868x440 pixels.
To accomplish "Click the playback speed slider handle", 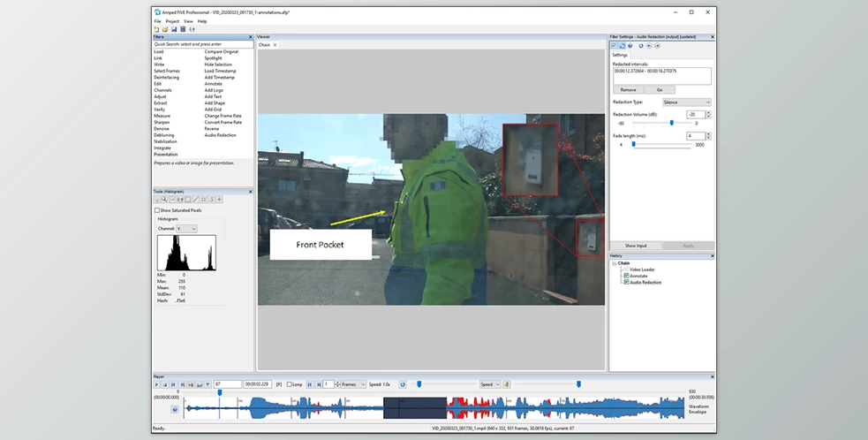I will tap(419, 384).
